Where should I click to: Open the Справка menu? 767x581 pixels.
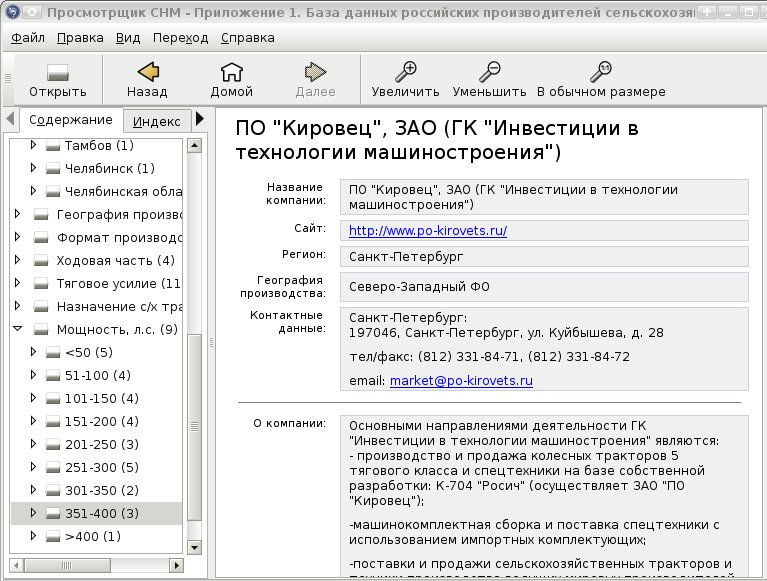[x=248, y=38]
